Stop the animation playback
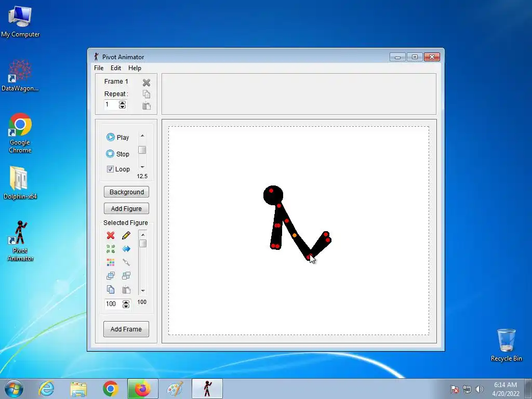This screenshot has width=532, height=399. point(118,154)
